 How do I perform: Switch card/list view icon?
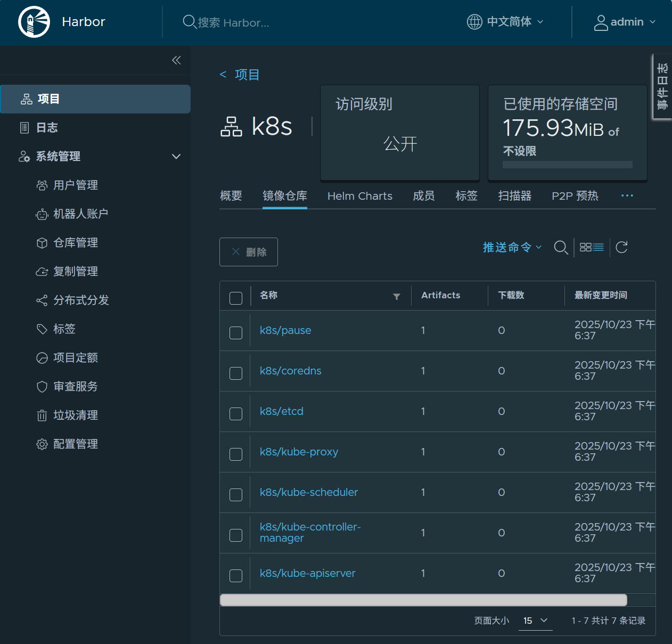coord(592,247)
